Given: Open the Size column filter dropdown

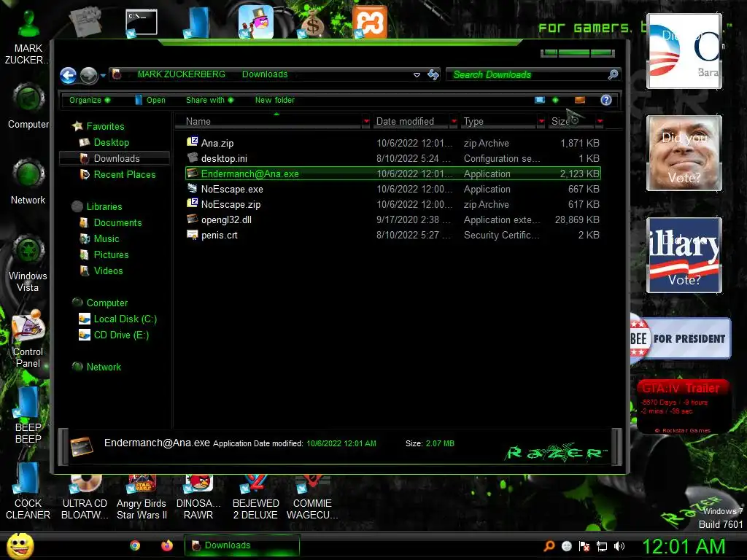Looking at the screenshot, I should click(x=600, y=122).
